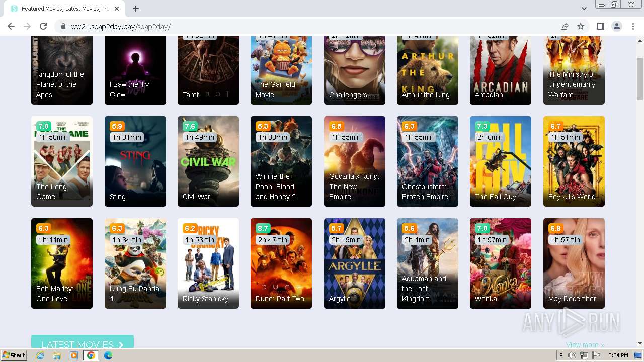Open Windows Media Player from taskbar
The width and height of the screenshot is (644, 362).
(x=74, y=355)
